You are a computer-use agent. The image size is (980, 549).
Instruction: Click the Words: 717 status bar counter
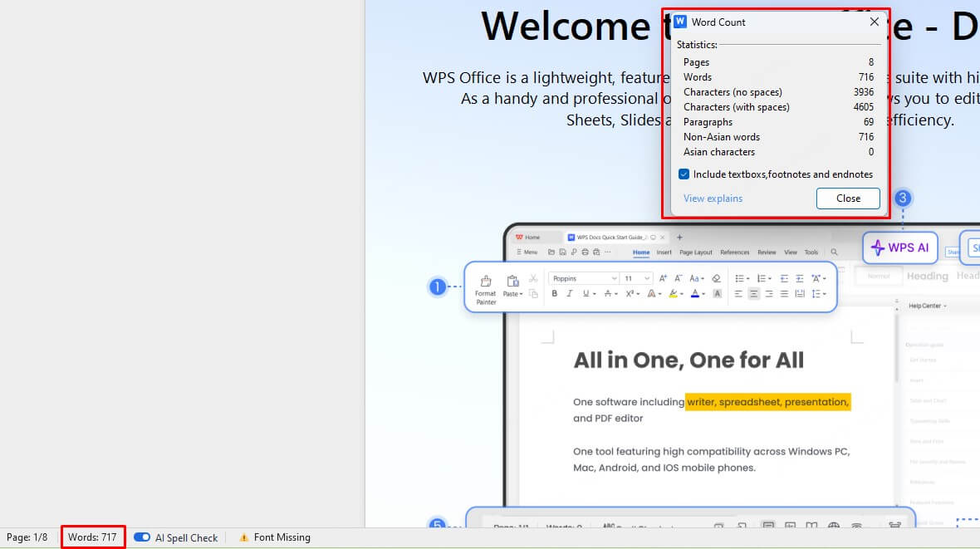coord(92,537)
